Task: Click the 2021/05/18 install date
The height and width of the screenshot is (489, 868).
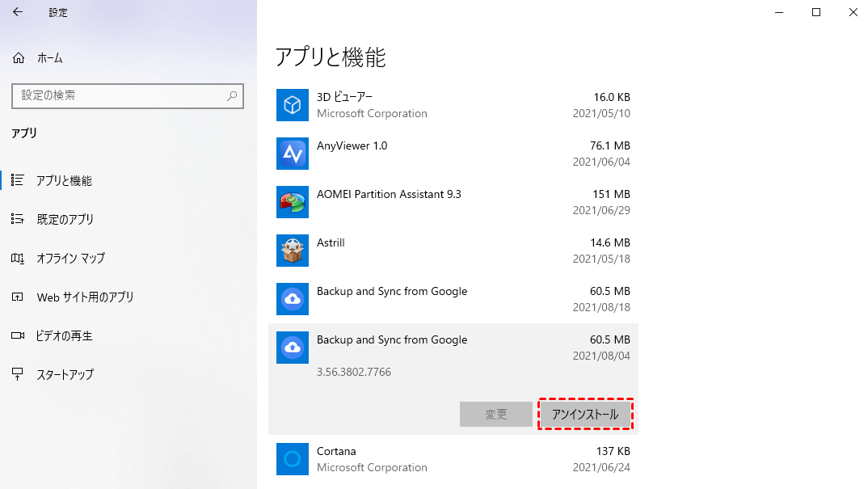Action: pyautogui.click(x=601, y=259)
